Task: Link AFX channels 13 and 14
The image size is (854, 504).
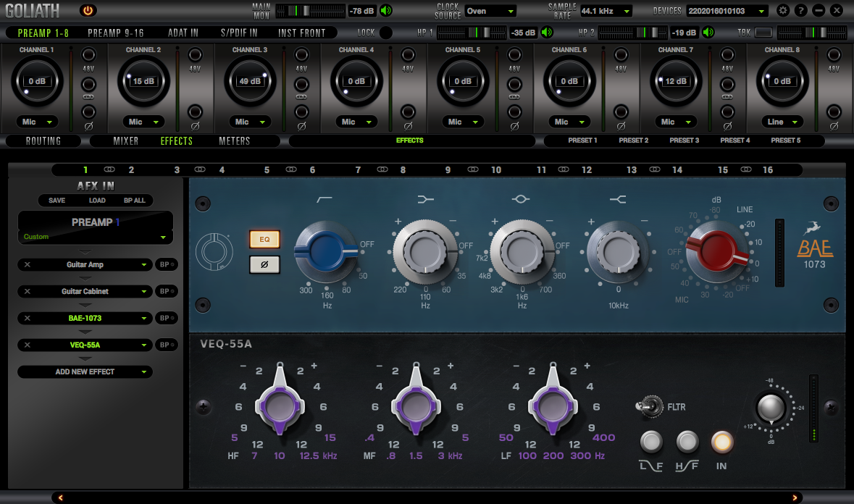Action: [655, 170]
